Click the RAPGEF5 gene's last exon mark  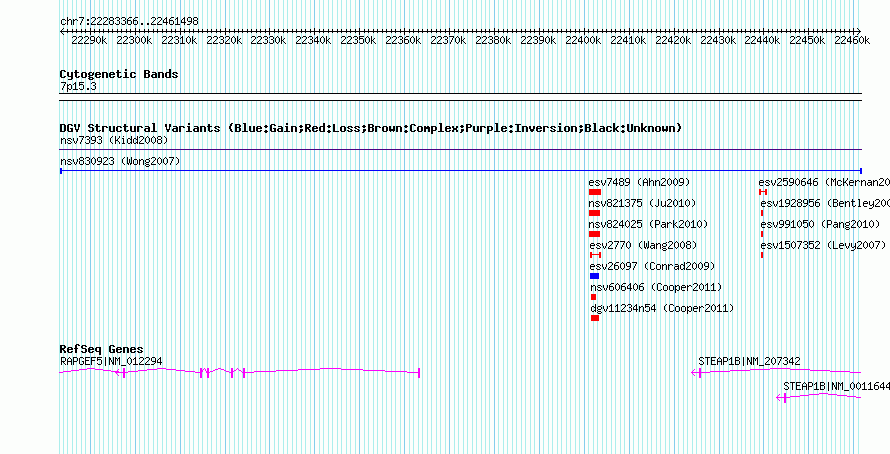point(419,372)
